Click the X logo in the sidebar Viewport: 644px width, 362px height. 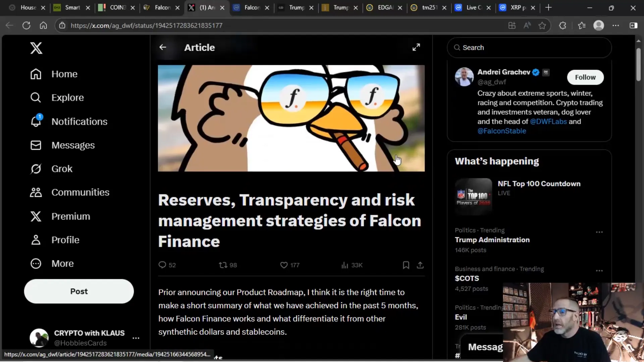(x=36, y=48)
